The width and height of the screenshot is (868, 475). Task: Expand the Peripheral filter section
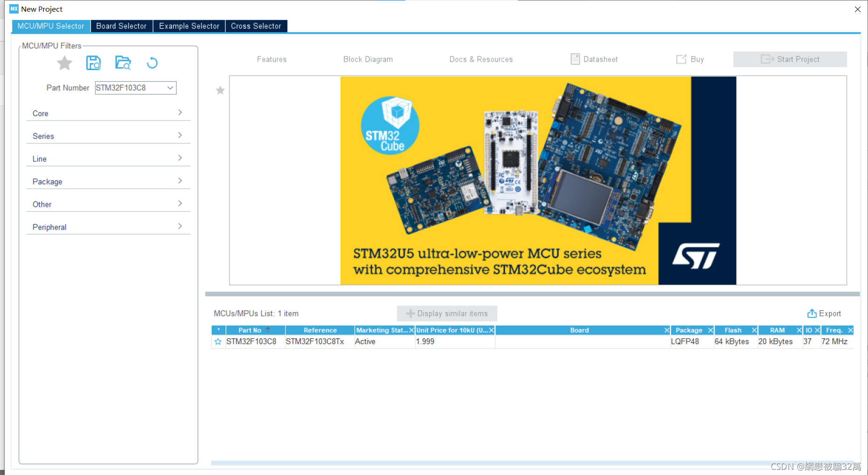(x=108, y=227)
